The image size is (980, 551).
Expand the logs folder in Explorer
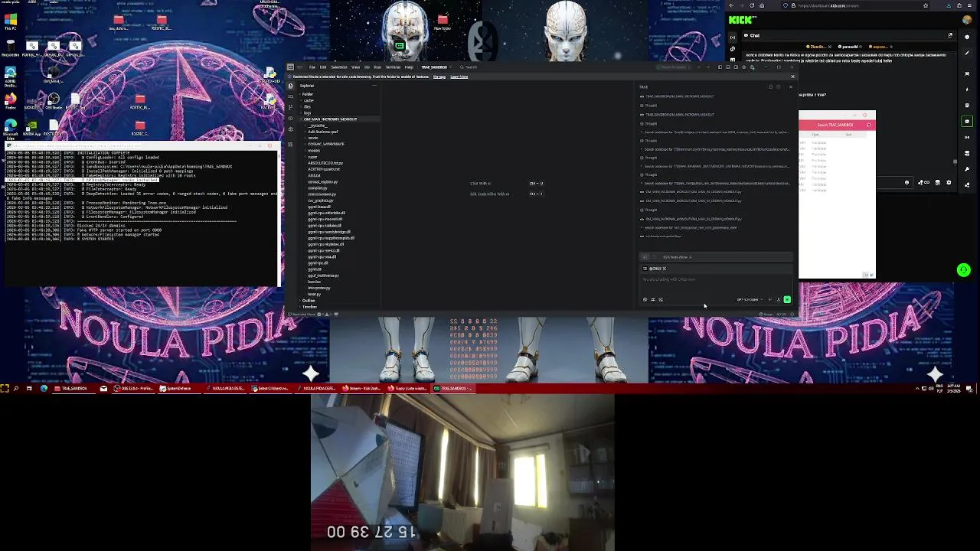pos(307,113)
